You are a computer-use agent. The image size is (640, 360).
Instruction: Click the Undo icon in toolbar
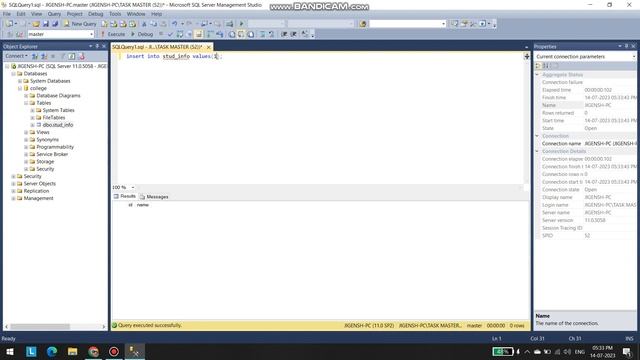pos(174,24)
